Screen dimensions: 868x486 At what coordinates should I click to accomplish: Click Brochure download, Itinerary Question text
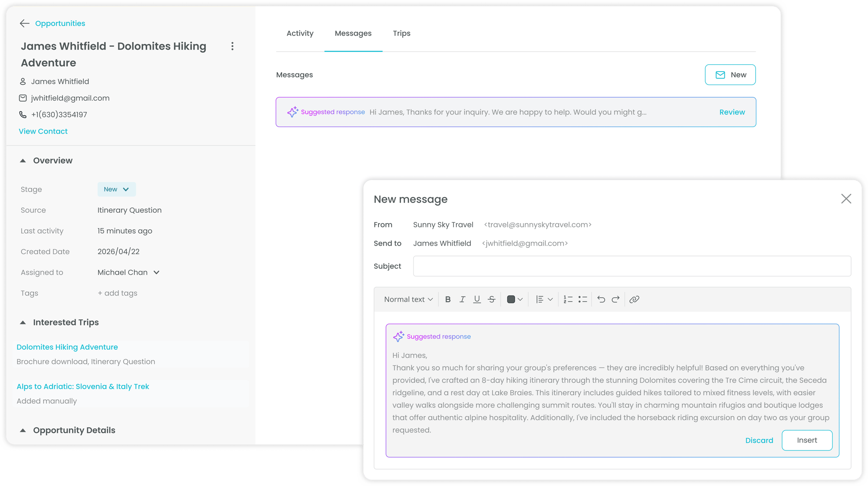coord(86,361)
